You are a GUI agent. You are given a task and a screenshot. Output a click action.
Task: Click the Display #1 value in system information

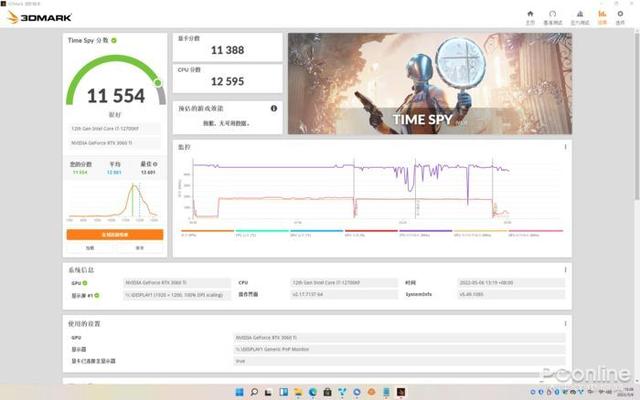[x=177, y=295]
